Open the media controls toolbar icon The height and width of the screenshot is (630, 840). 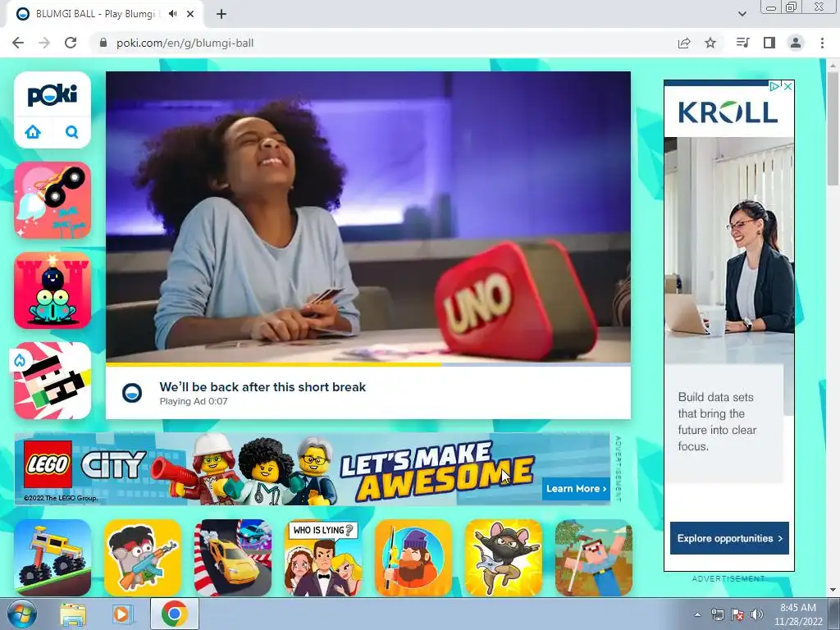click(x=743, y=43)
